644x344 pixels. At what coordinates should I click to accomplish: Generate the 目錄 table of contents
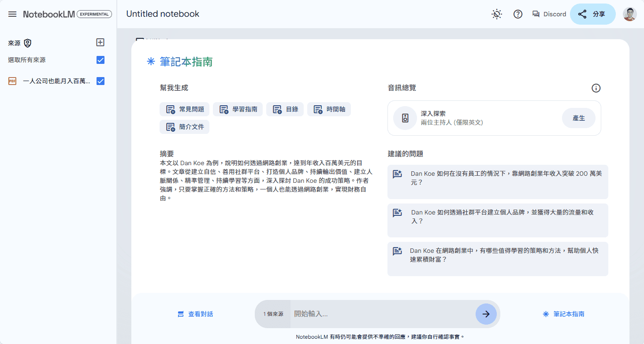285,109
